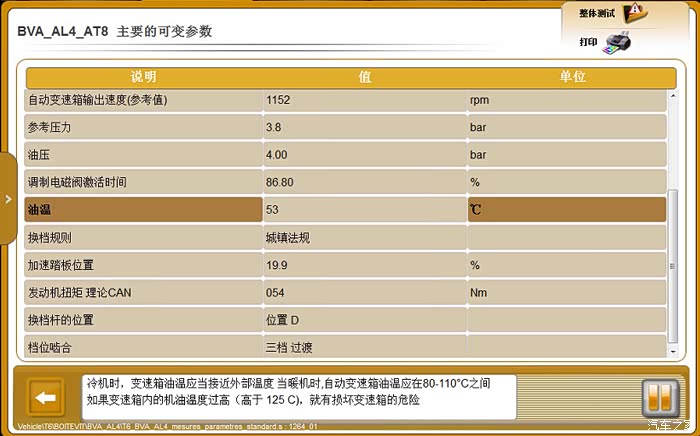Click the value 4.00

[276, 155]
